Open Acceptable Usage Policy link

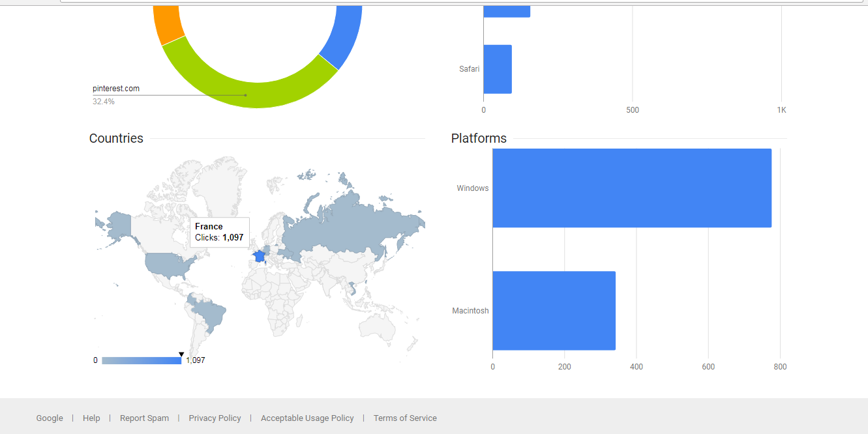pyautogui.click(x=307, y=418)
